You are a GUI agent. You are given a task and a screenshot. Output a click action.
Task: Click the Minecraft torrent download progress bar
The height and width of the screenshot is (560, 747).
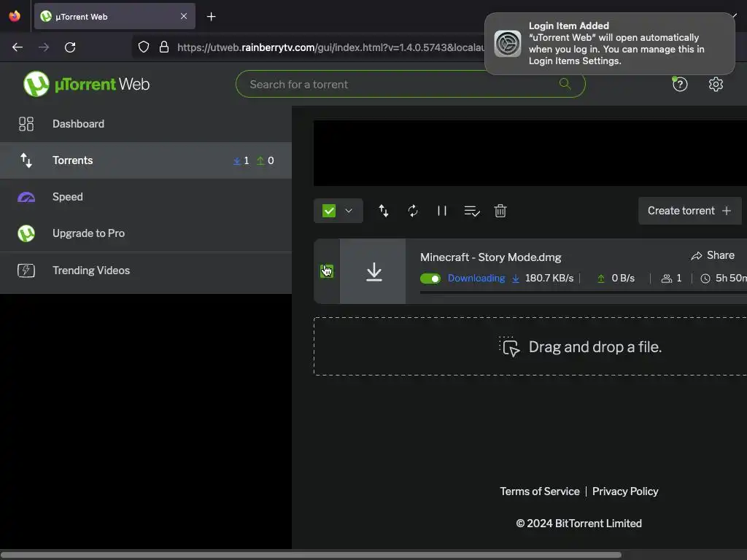[x=583, y=293]
